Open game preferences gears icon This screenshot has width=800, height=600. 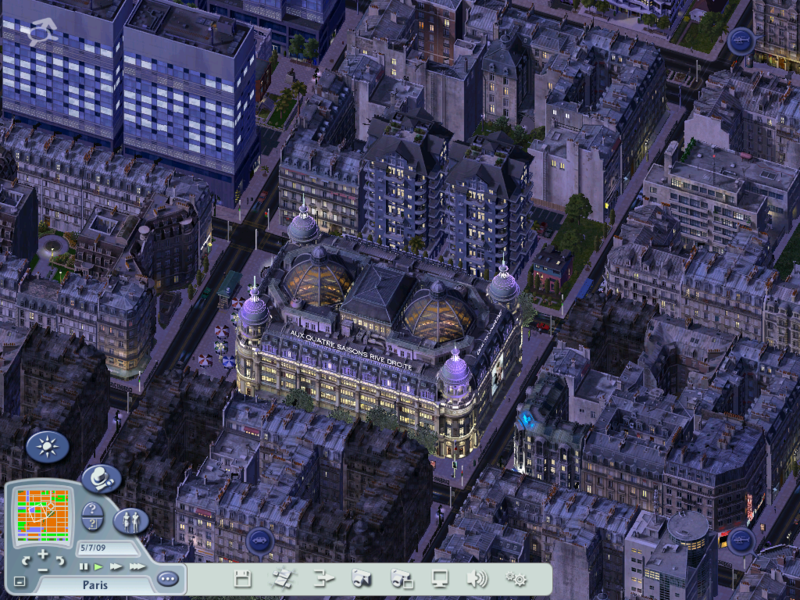tap(516, 579)
